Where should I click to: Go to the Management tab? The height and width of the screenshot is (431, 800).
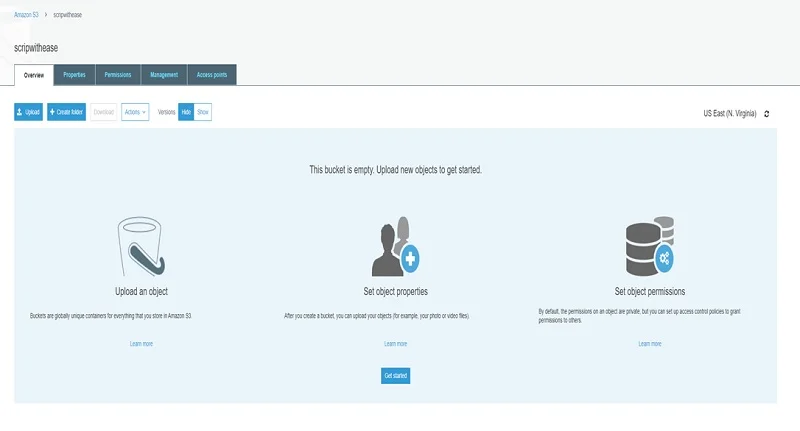pos(164,74)
